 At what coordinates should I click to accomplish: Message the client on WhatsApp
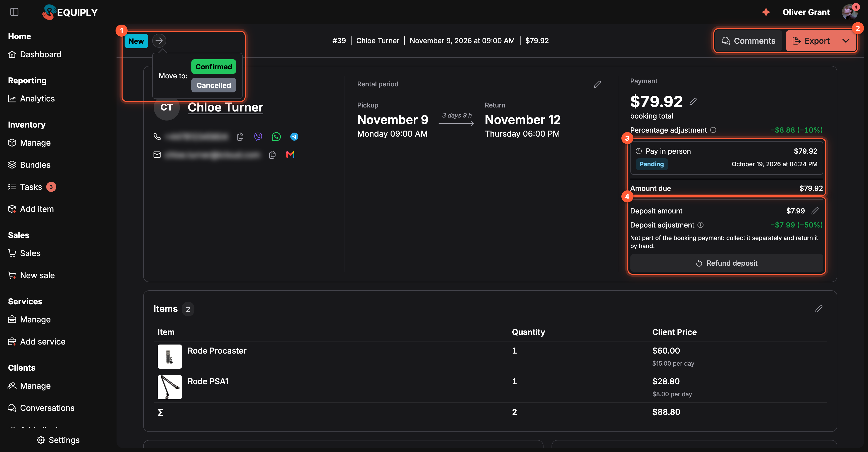[276, 136]
